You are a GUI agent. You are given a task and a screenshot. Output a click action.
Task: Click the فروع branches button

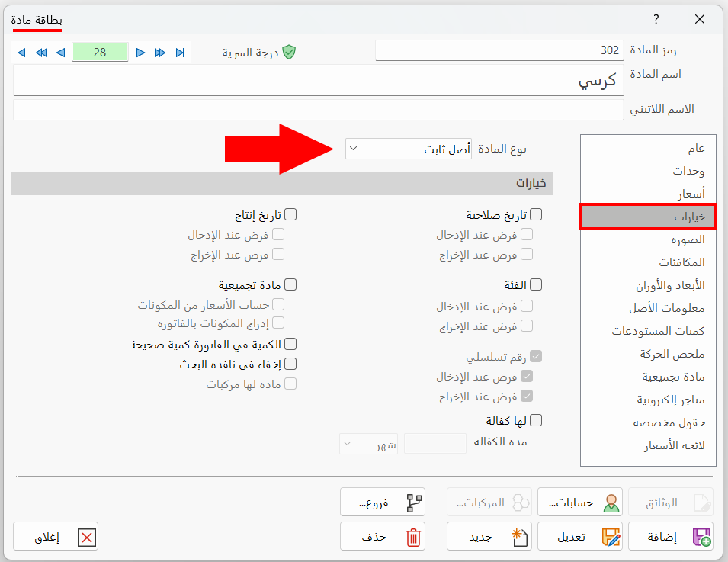[383, 502]
